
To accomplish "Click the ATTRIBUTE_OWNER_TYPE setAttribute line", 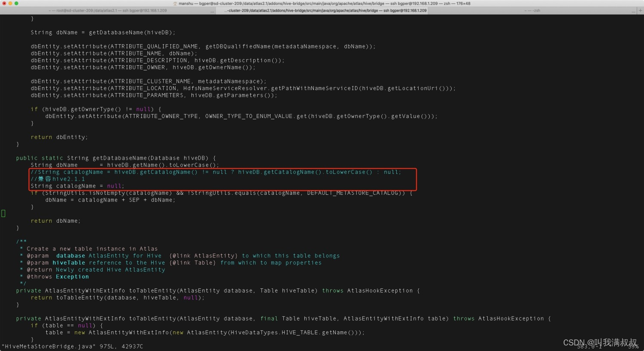I will coord(241,116).
